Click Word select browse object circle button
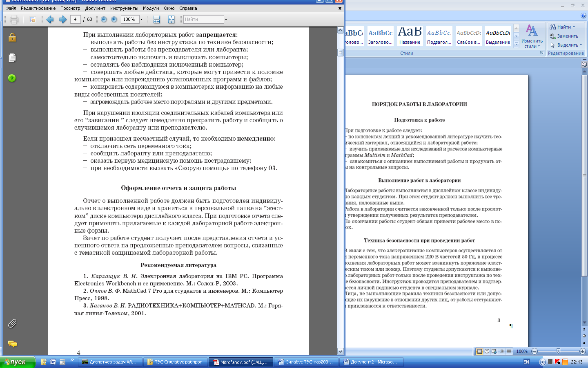588x368 pixels. pos(584,336)
